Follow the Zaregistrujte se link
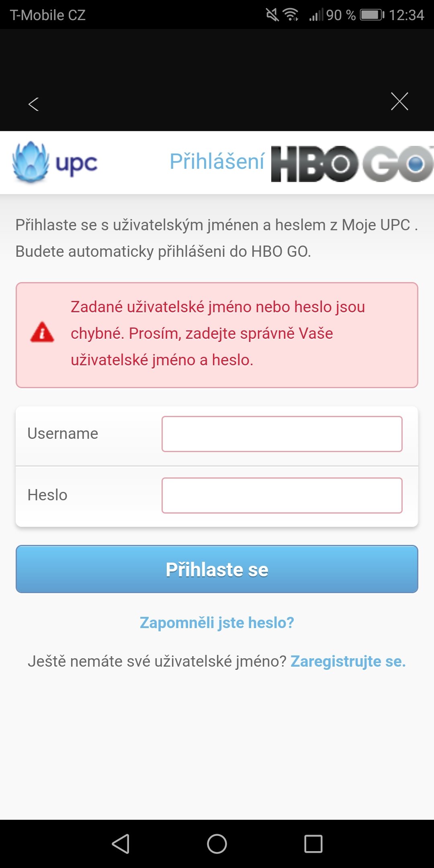Image resolution: width=434 pixels, height=868 pixels. [x=348, y=661]
